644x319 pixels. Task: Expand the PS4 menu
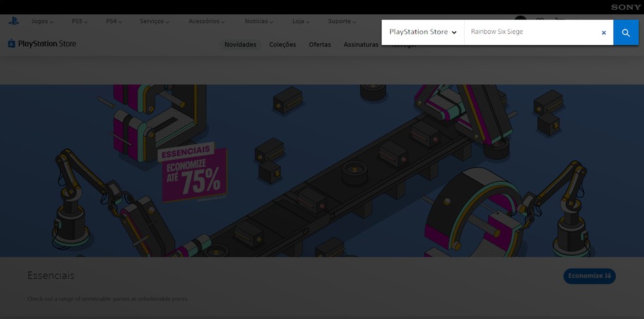[114, 22]
